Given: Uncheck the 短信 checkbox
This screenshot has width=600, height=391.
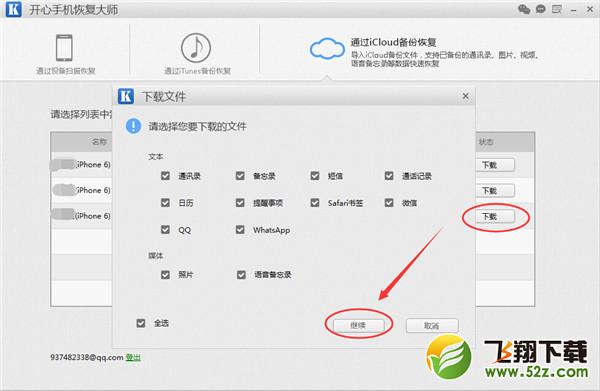Looking at the screenshot, I should point(315,176).
